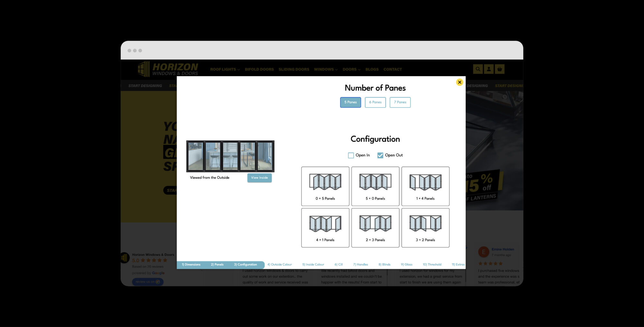Expand the Roof Lights menu
Viewport: 644px width, 327px height.
(x=225, y=69)
